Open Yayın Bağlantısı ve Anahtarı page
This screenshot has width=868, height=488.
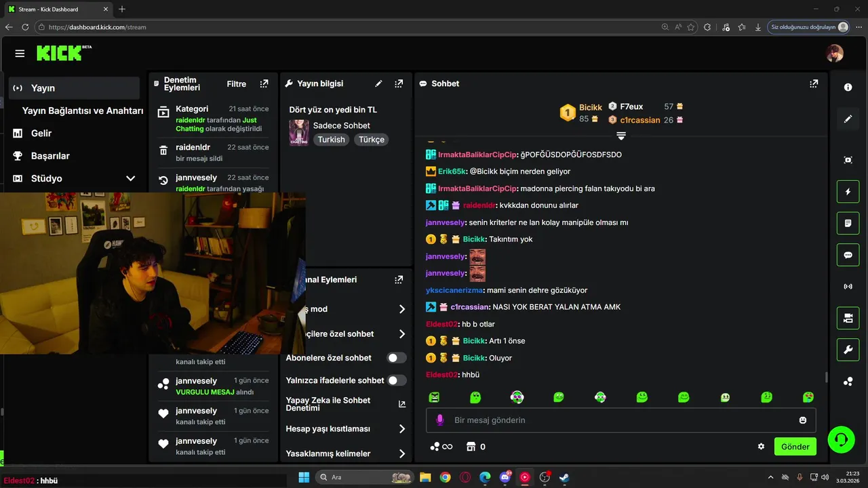coord(82,110)
